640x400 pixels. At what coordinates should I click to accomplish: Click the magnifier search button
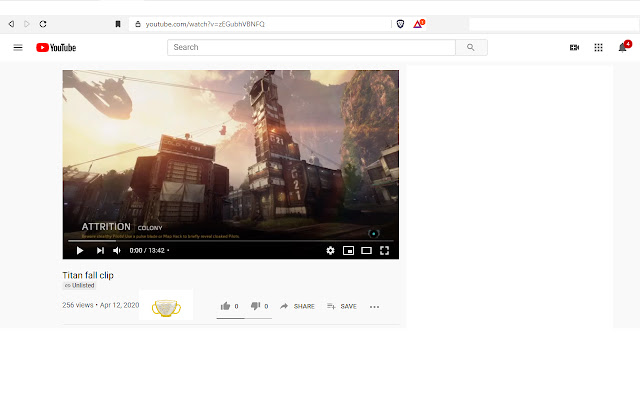(471, 47)
